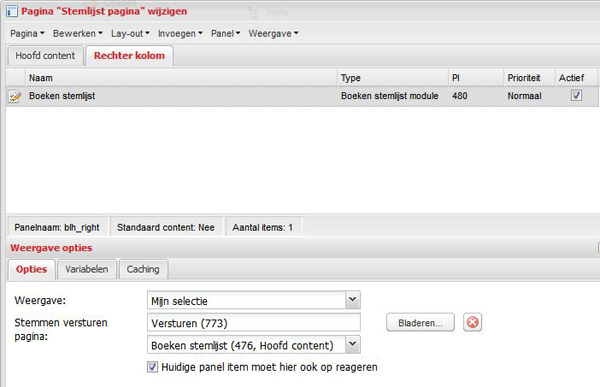Open the Panel menu

coord(225,34)
